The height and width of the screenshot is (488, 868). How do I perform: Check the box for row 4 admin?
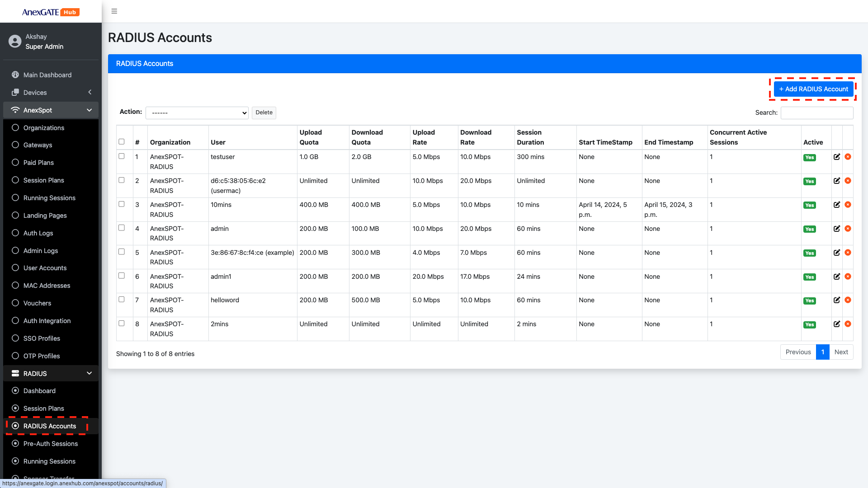[122, 228]
